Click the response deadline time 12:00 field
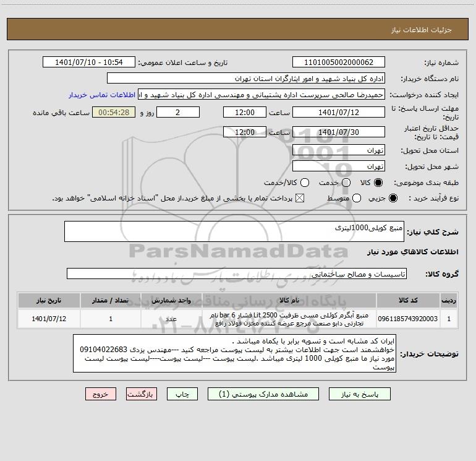The width and height of the screenshot is (476, 461). (x=245, y=112)
